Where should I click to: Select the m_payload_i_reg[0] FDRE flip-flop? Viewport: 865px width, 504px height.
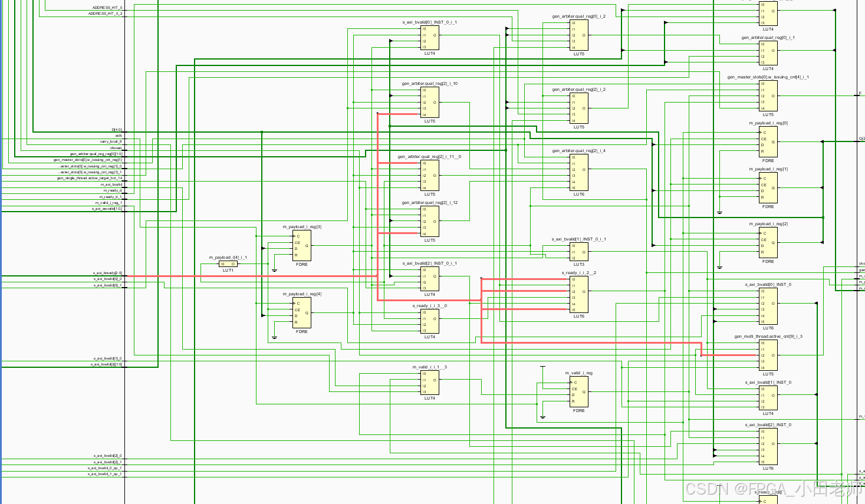click(x=768, y=142)
